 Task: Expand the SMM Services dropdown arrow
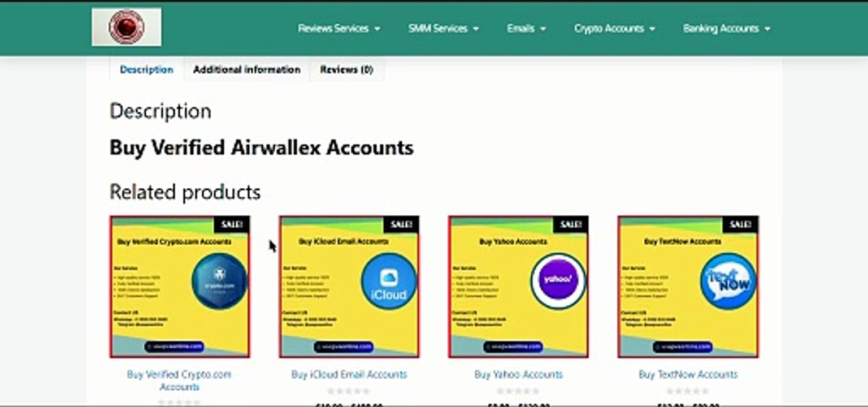pyautogui.click(x=476, y=29)
